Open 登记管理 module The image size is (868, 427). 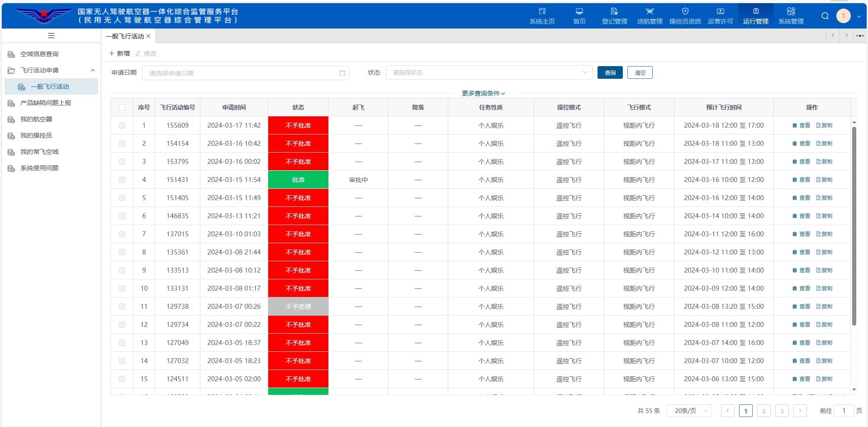[x=614, y=16]
